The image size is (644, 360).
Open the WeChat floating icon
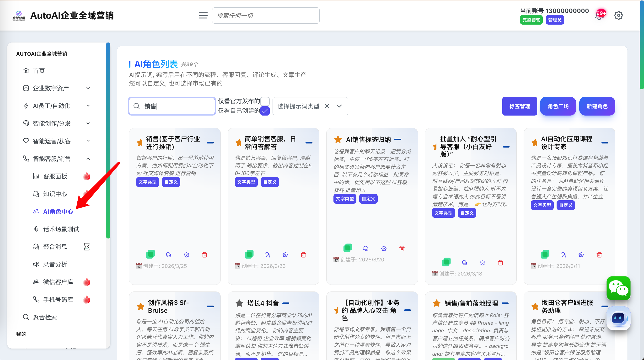coord(618,288)
